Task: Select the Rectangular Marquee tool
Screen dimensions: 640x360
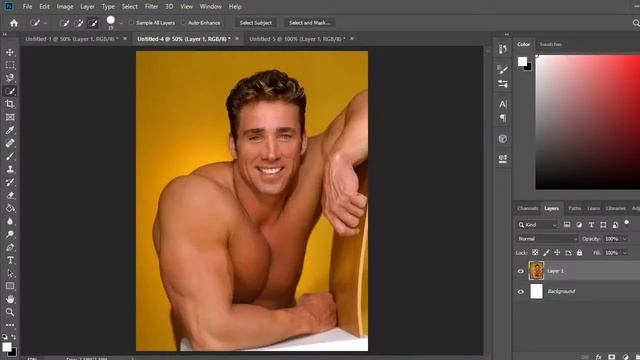Action: [x=10, y=65]
